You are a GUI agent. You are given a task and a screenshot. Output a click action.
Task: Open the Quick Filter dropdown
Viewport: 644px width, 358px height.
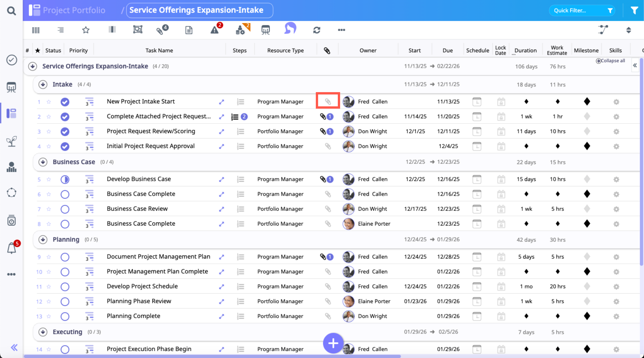(581, 11)
